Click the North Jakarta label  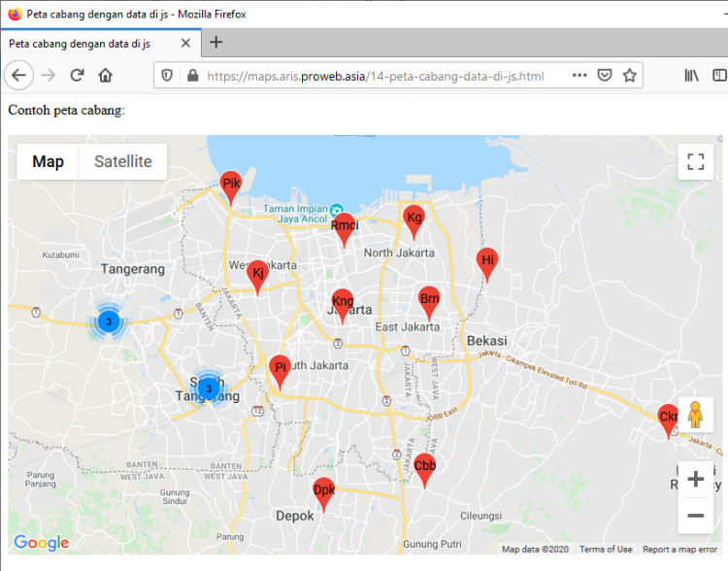[399, 252]
